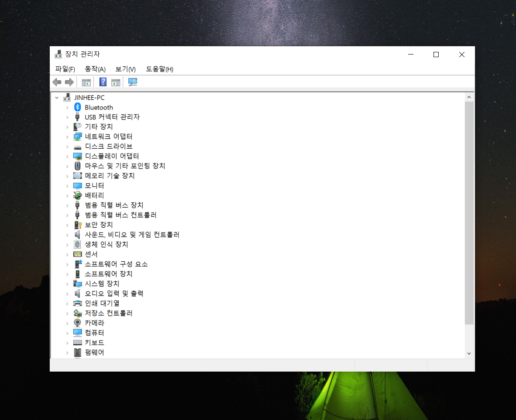
Task: Select the 모니터 label
Action: click(94, 185)
